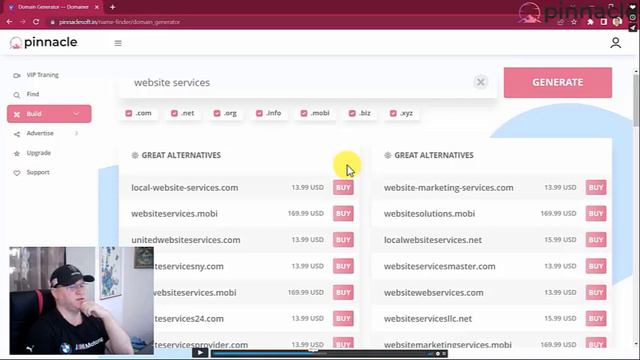Click the browser profile avatar
Screen dimensions: 640x360
point(617,22)
